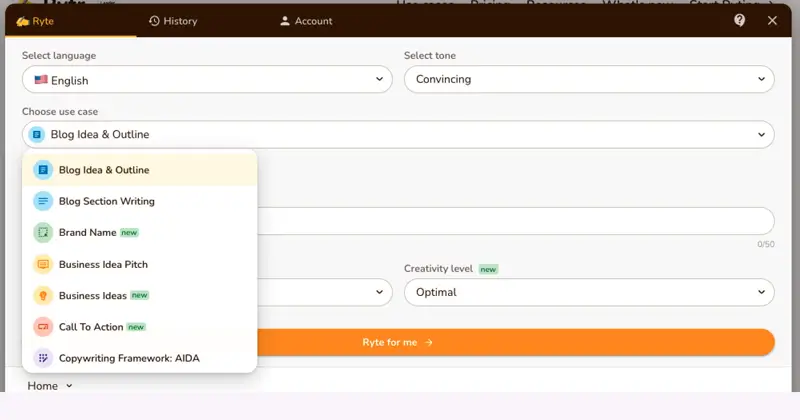Image resolution: width=800 pixels, height=420 pixels.
Task: Pick Business Ideas use case
Action: [x=139, y=295]
